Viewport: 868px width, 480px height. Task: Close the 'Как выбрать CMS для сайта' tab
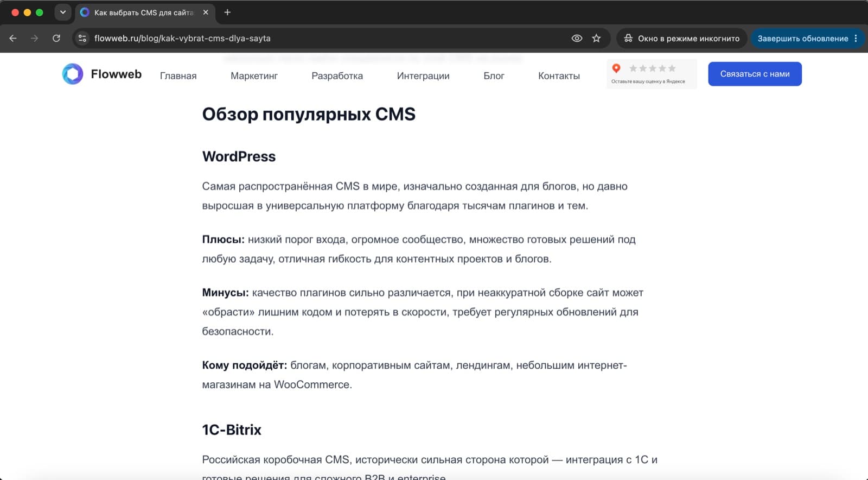click(x=206, y=12)
